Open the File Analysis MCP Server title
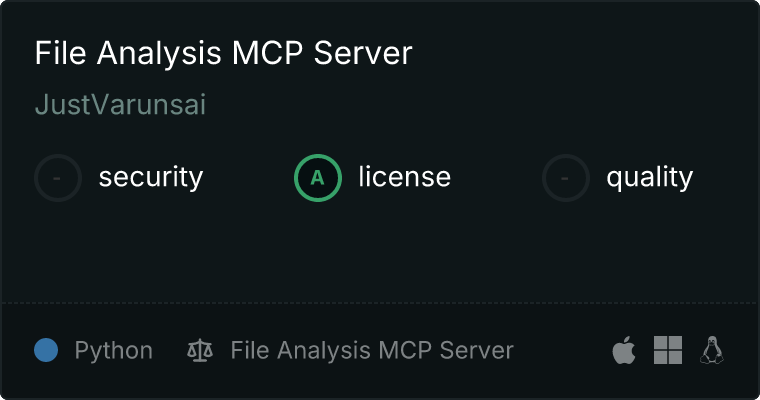 (223, 52)
